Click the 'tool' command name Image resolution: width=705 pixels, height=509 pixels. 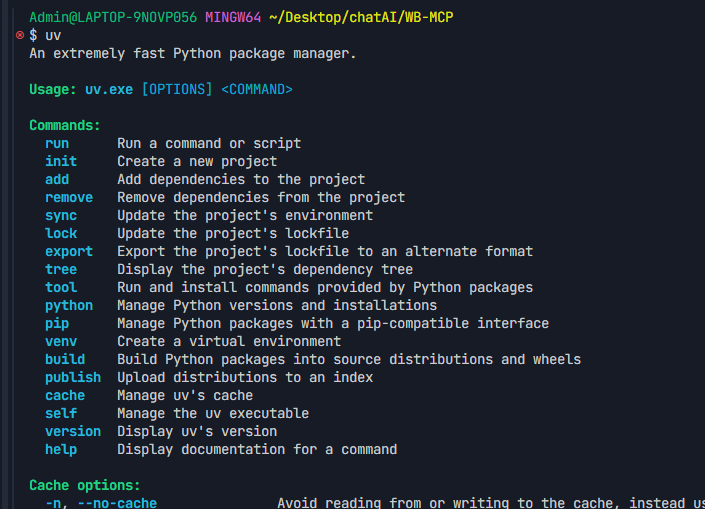pos(61,287)
